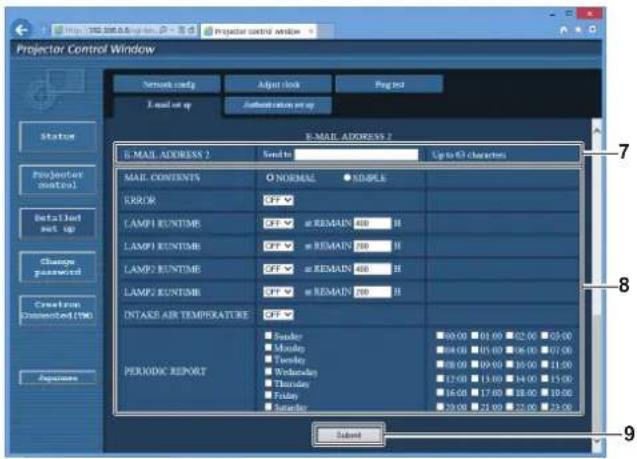Check Wednesday for periodic report
This screenshot has height=459, width=637.
(x=268, y=371)
